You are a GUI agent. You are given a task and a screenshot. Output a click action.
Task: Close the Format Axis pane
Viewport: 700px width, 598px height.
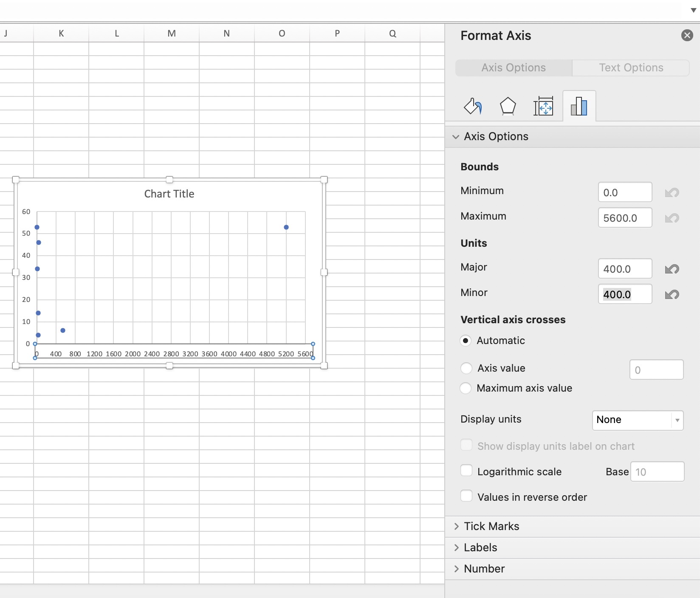tap(687, 35)
